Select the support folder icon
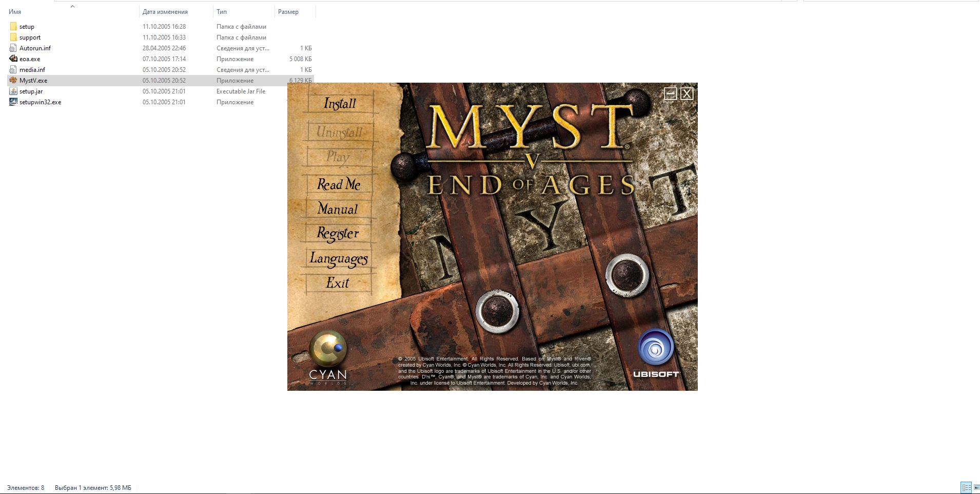Screen dimensions: 980x494 click(x=13, y=37)
